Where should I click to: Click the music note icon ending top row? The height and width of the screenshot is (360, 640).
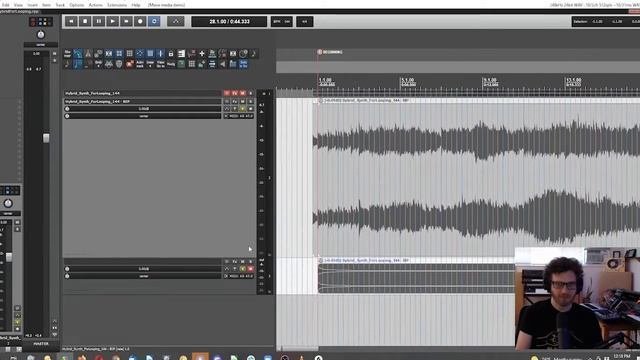[x=253, y=53]
